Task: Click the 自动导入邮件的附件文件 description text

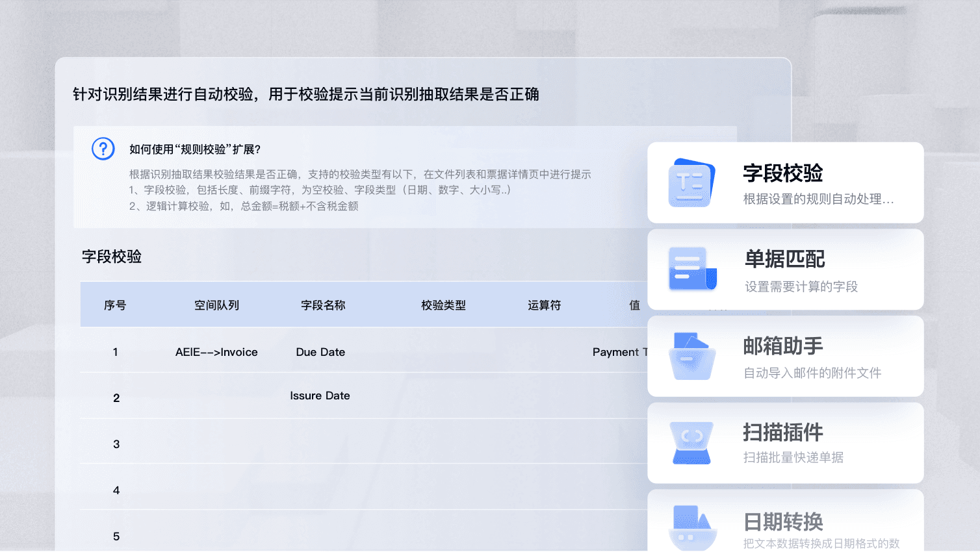Action: pyautogui.click(x=812, y=373)
